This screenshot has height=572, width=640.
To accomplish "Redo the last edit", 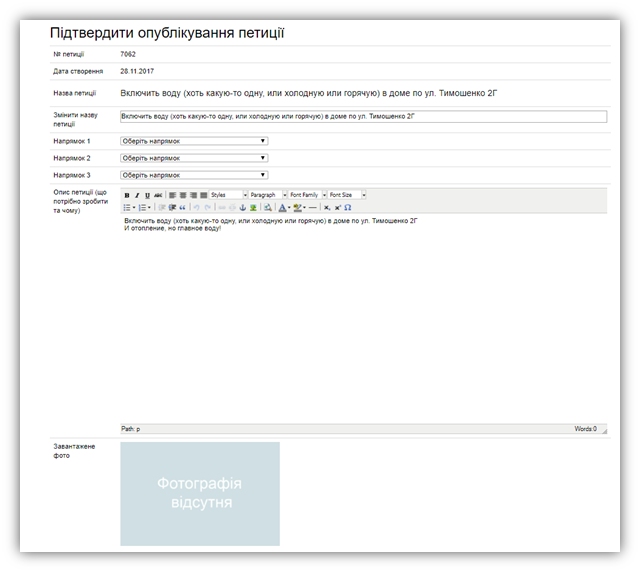I will [x=207, y=207].
